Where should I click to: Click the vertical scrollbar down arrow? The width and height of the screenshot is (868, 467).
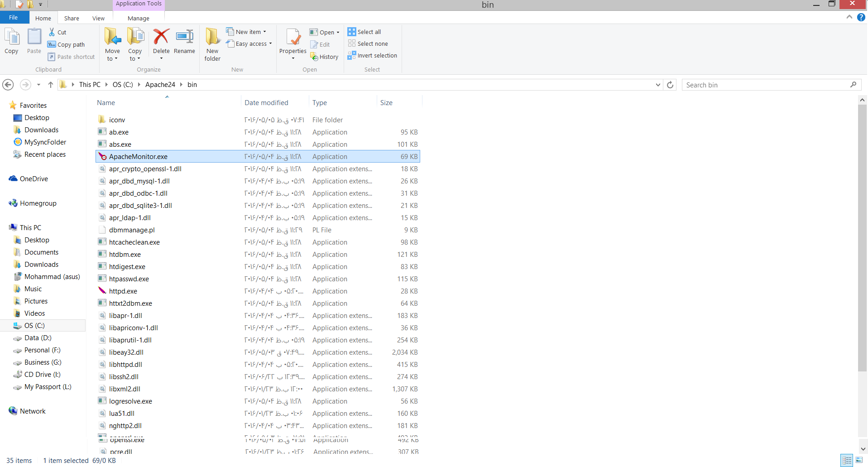point(862,448)
